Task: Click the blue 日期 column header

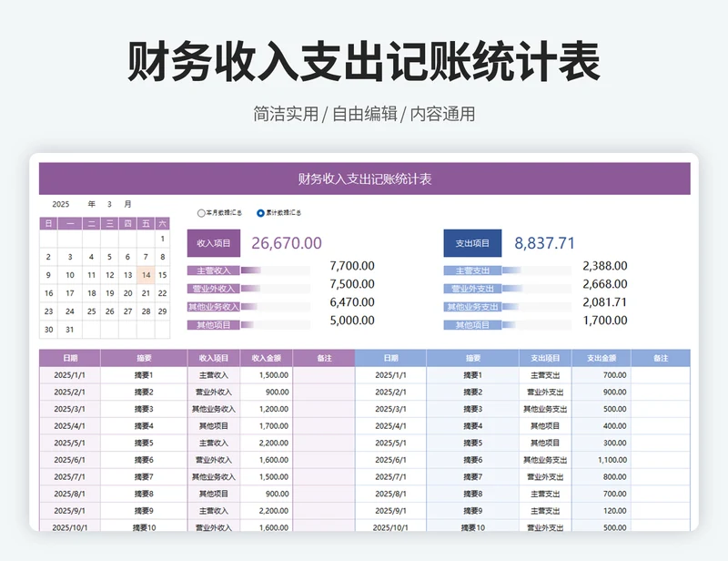Action: (391, 358)
